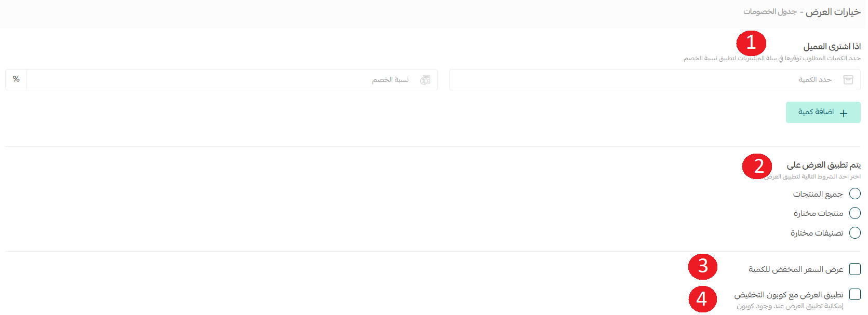
Task: Click the red number 2 badge
Action: [x=757, y=166]
